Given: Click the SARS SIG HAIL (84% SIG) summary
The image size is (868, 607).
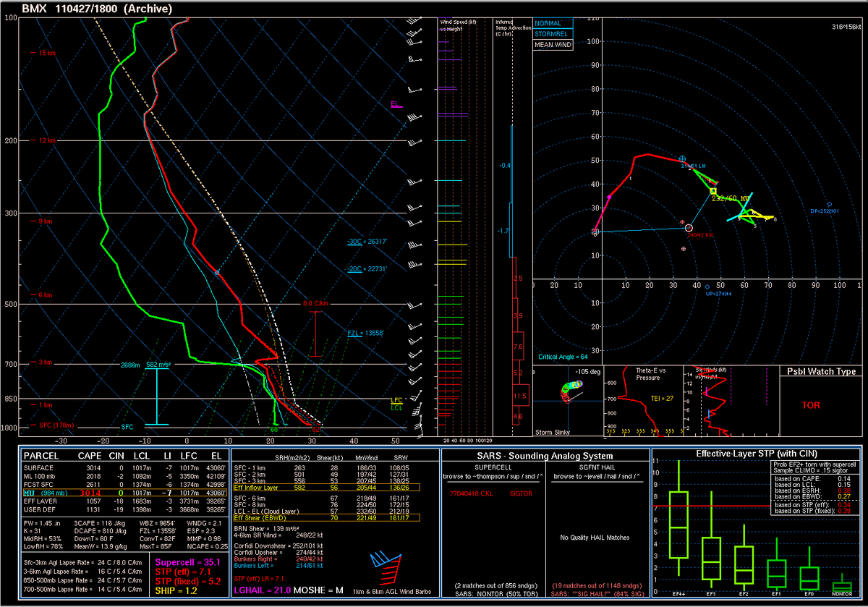Looking at the screenshot, I should coord(596,593).
